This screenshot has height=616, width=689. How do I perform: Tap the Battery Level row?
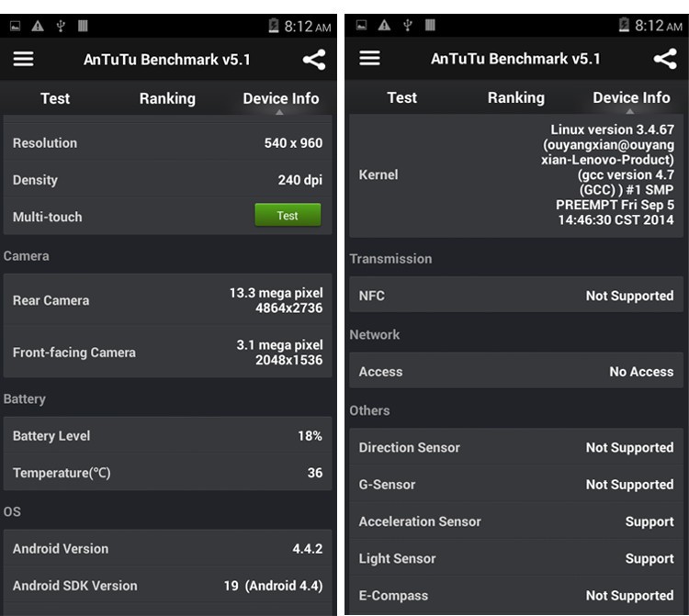[x=168, y=436]
